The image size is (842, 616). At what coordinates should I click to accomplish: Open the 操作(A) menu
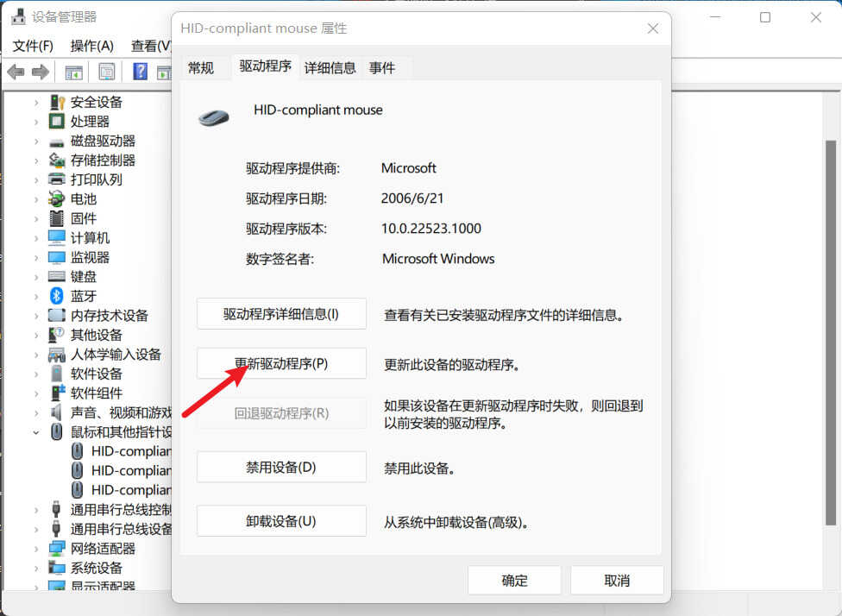pos(91,46)
